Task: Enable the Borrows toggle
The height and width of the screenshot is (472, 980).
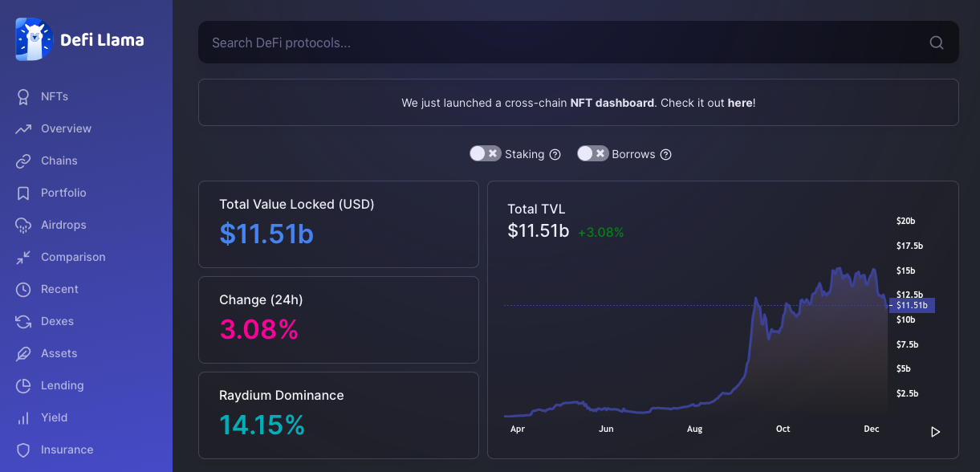Action: point(593,153)
